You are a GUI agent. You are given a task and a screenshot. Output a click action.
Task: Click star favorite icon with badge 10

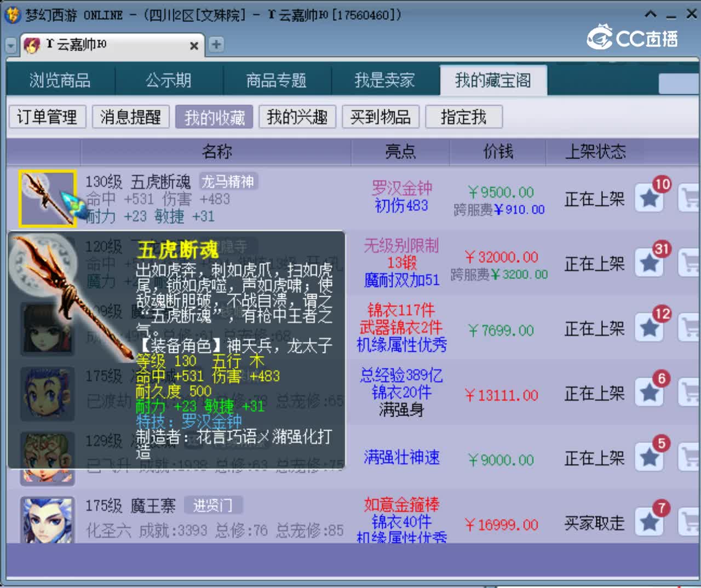coord(650,198)
